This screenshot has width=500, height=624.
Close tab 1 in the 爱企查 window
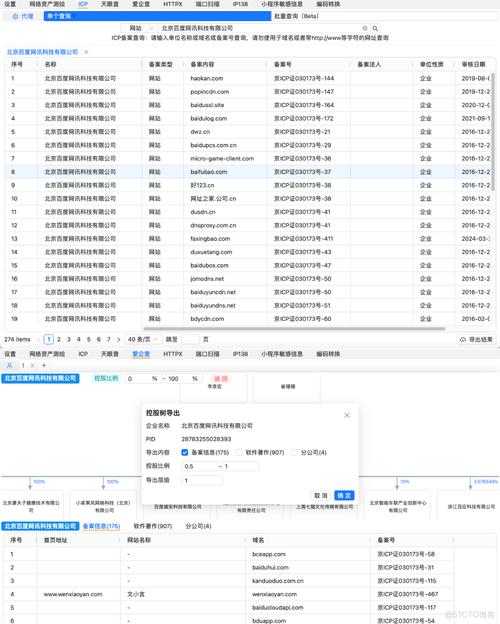(33, 365)
